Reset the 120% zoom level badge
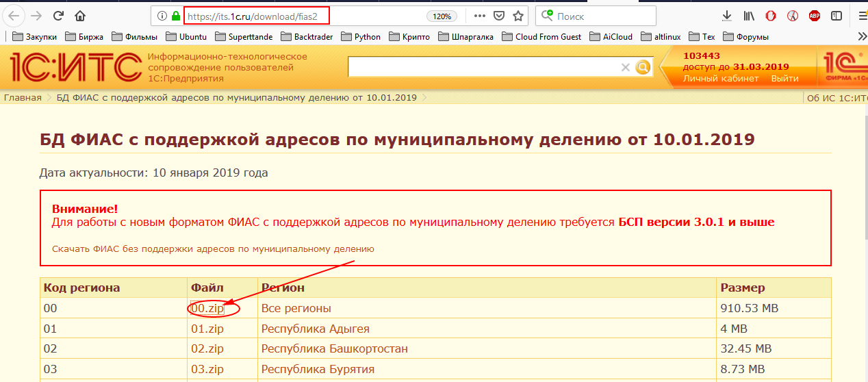 pos(442,16)
